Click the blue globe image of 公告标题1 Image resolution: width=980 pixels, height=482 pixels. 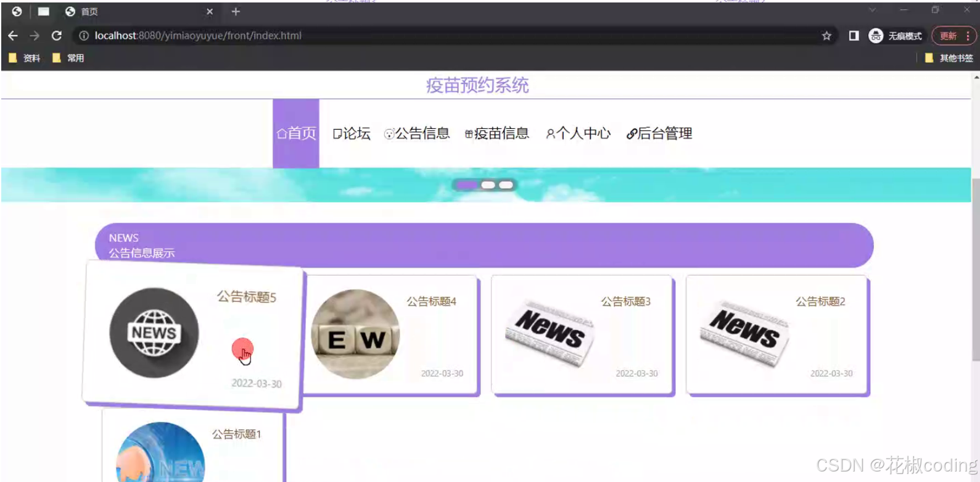(x=160, y=452)
